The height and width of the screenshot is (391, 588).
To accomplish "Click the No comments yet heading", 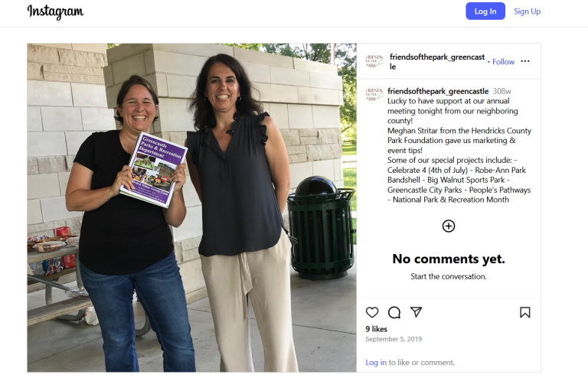I will (x=449, y=259).
